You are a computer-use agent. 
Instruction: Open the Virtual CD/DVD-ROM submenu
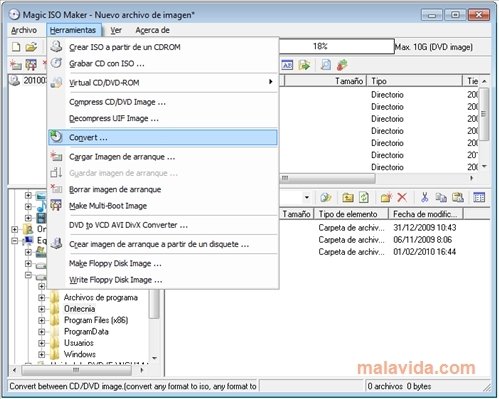click(x=163, y=82)
